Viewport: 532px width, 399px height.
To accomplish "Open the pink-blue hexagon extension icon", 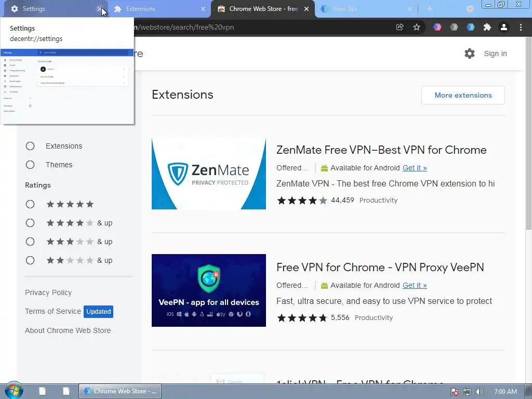I will tap(437, 27).
